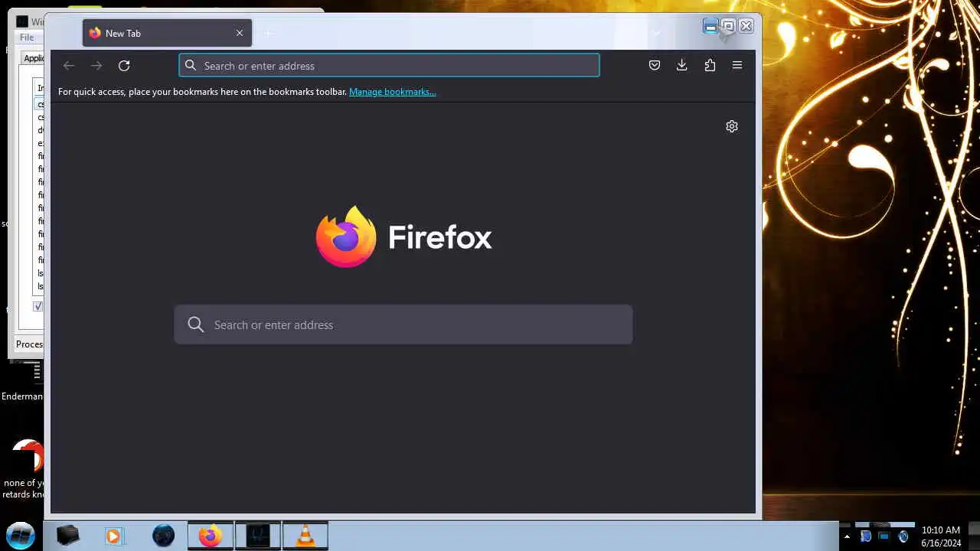
Task: Click the search box below Firefox logo
Action: point(403,325)
